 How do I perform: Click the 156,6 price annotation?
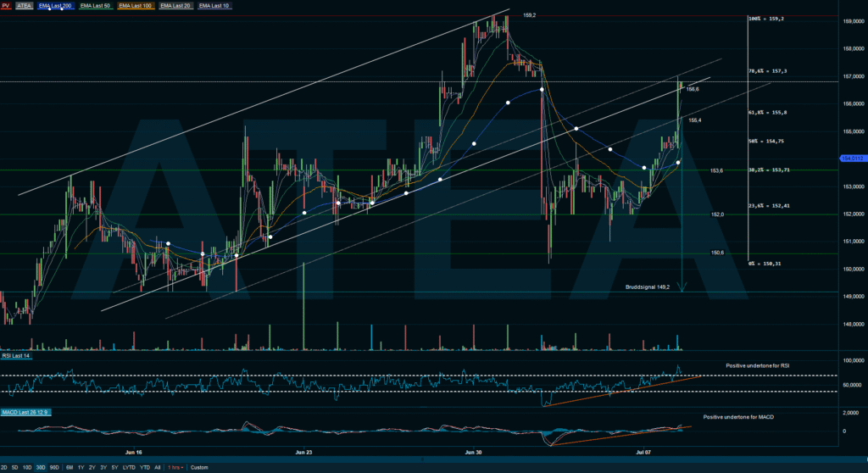[693, 89]
